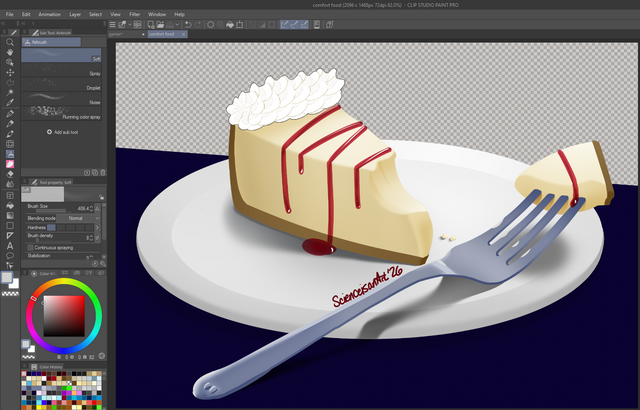Open dropdown arrow next to Save icon
640x410 pixels.
(x=177, y=24)
